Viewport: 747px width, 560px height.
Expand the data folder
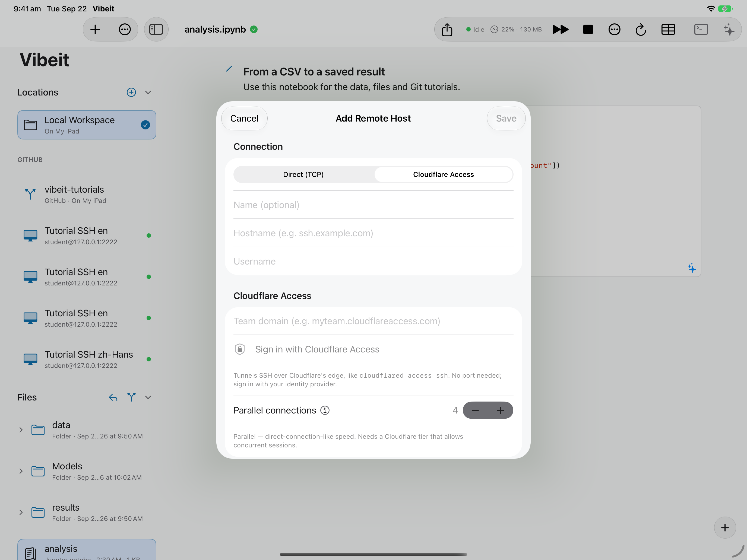pos(21,430)
